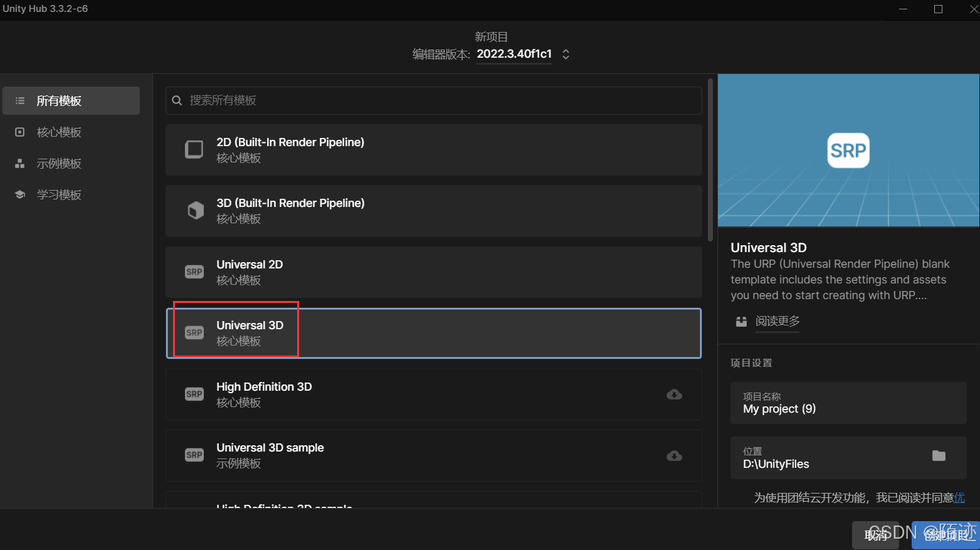Download the Universal 3D sample template
Image resolution: width=980 pixels, height=550 pixels.
click(674, 455)
